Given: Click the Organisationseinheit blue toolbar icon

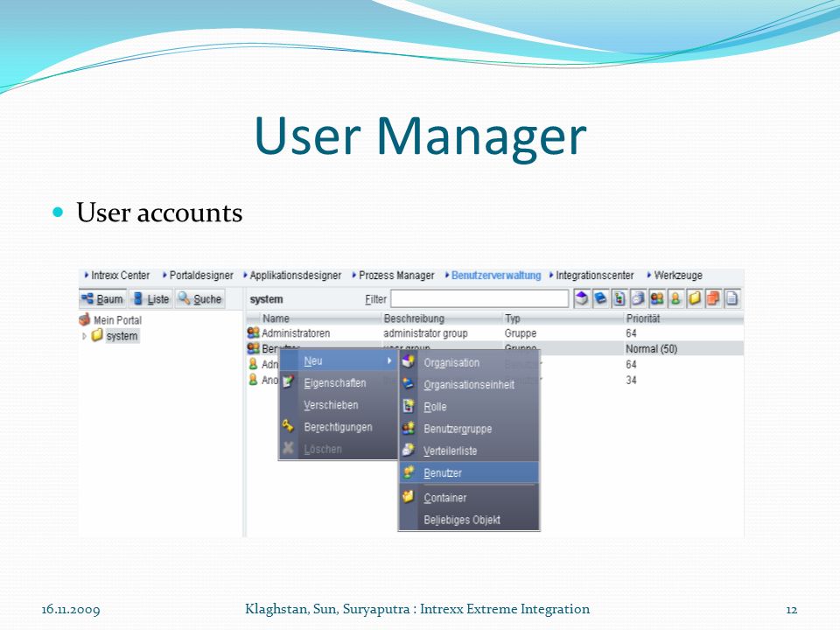Looking at the screenshot, I should [600, 298].
